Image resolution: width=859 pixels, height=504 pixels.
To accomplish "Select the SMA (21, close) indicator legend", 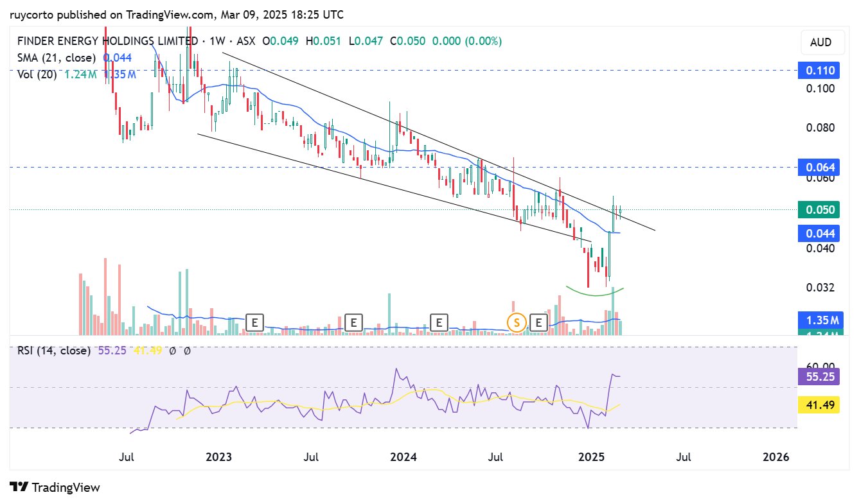I will [57, 58].
